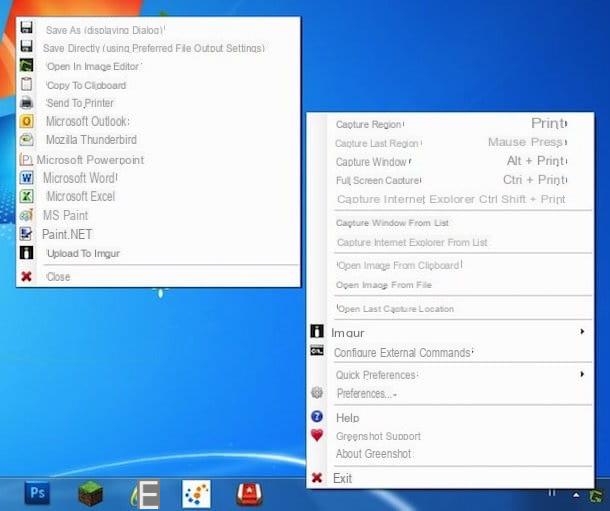
Task: Click the Greenshot Support heart icon
Action: coord(317,436)
